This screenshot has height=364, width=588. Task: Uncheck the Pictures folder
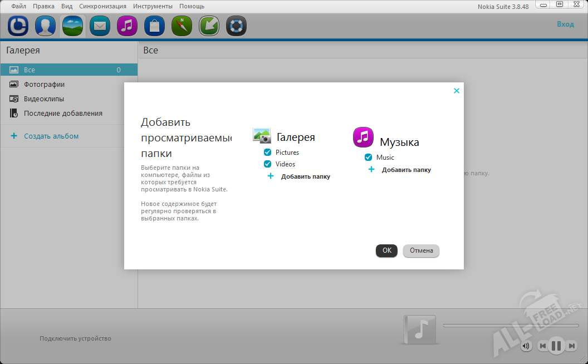click(x=268, y=152)
